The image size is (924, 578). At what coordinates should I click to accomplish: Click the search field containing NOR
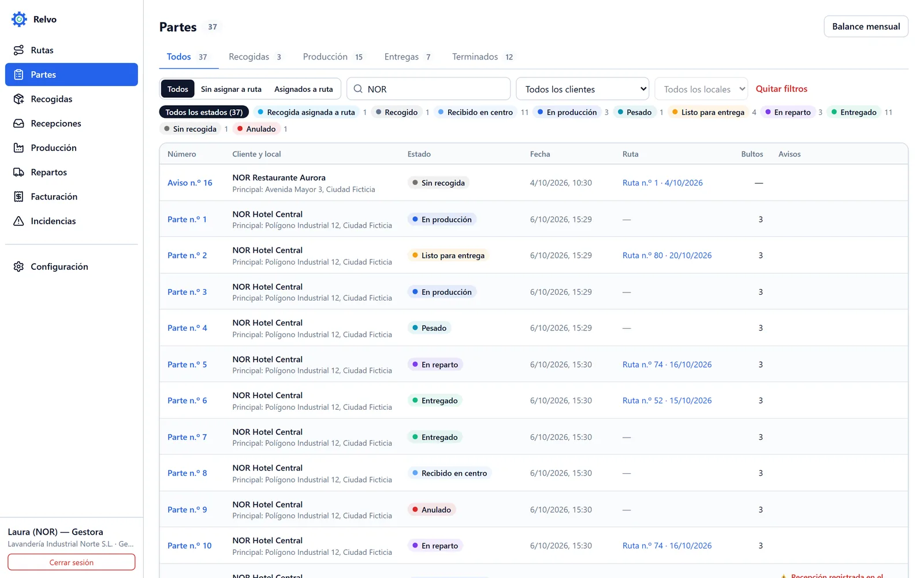(x=429, y=89)
